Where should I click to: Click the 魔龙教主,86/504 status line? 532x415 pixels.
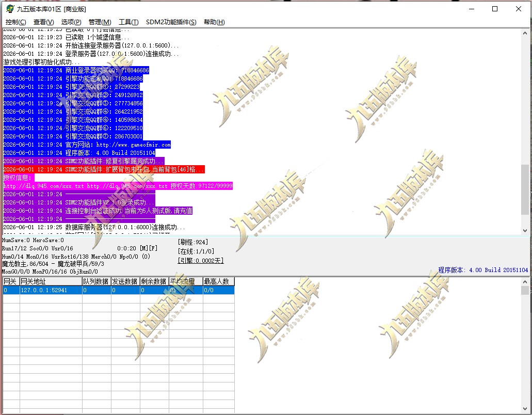(x=53, y=264)
